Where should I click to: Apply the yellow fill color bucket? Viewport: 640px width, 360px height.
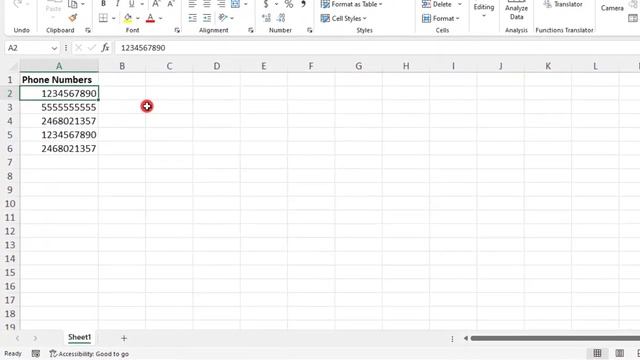128,18
